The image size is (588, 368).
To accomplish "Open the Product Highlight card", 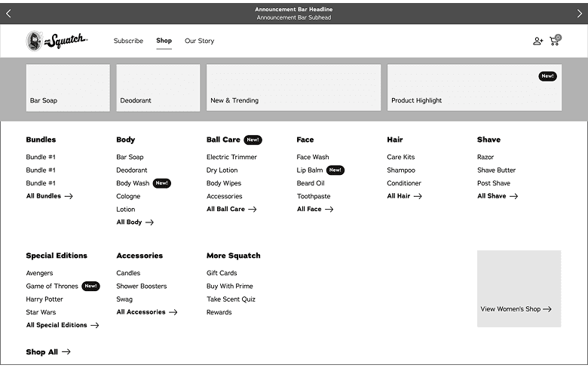I will [x=474, y=87].
